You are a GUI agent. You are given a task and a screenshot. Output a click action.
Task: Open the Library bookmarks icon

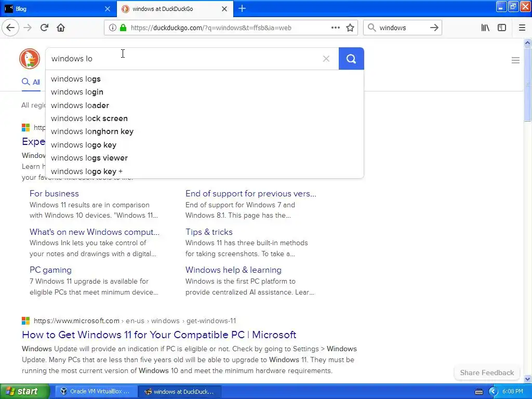pos(485,28)
